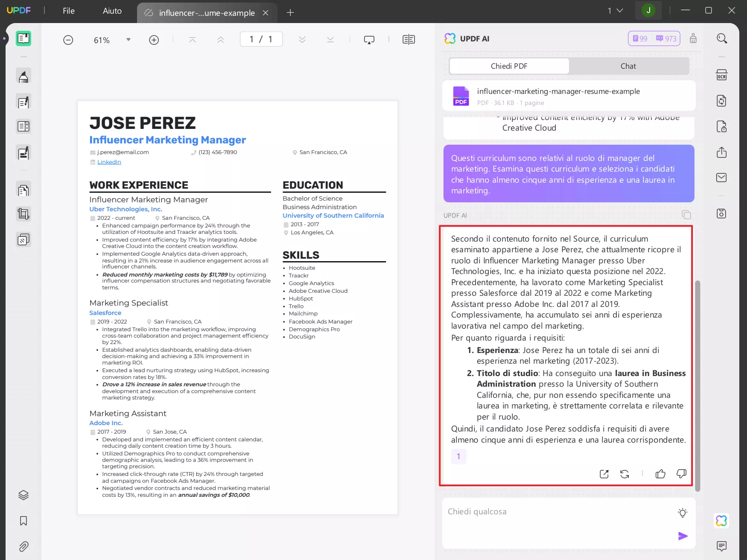Open the Protect PDF lock tool
The image size is (747, 560).
pyautogui.click(x=722, y=127)
